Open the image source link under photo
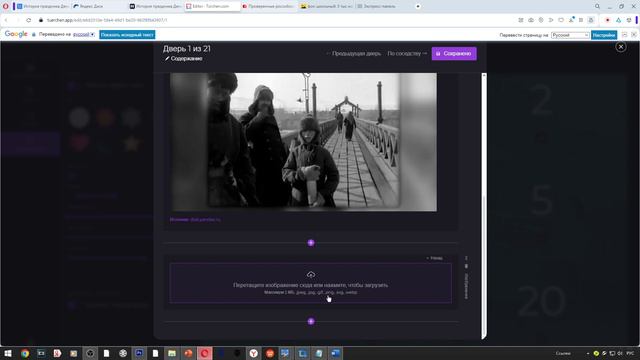The width and height of the screenshot is (640, 360). pyautogui.click(x=195, y=220)
